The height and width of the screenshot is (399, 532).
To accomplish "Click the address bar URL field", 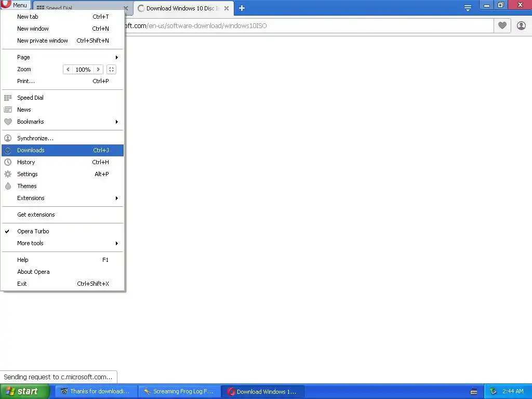I will pyautogui.click(x=309, y=26).
